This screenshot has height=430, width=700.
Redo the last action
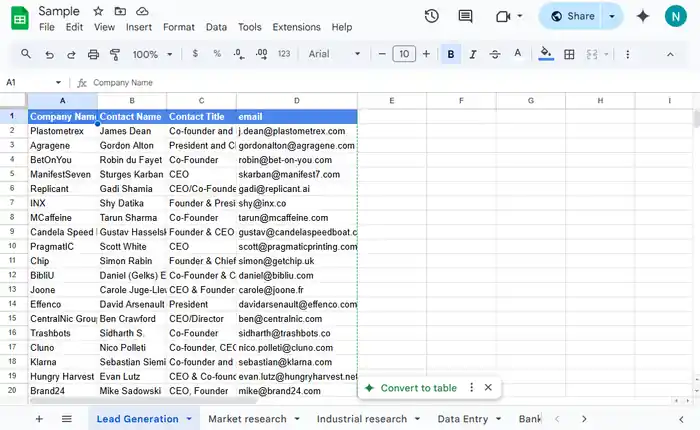(x=71, y=54)
